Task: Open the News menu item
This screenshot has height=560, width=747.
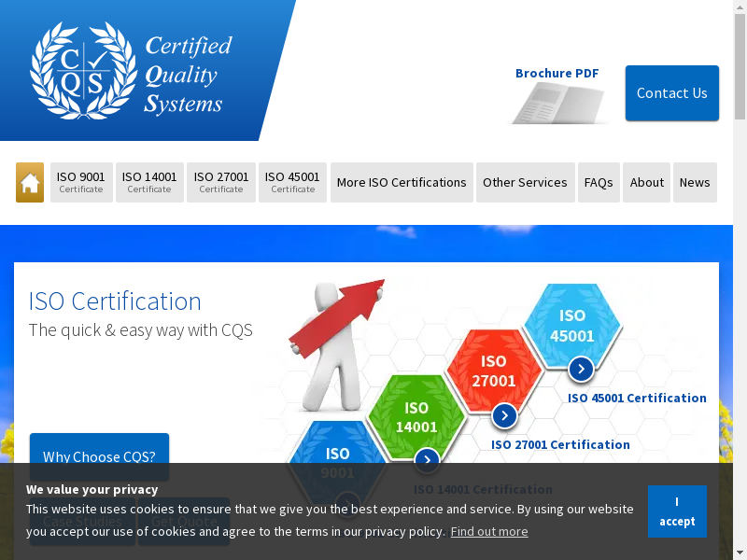Action: [695, 183]
